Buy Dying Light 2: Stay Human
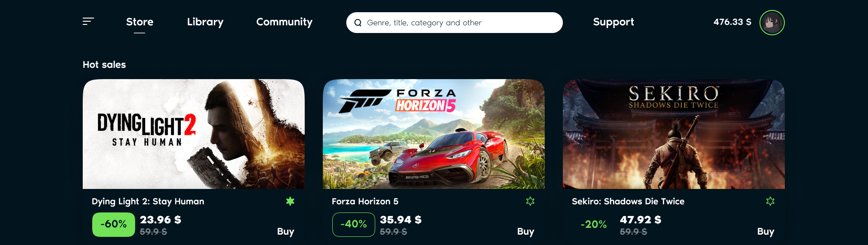Viewport: 868px width, 245px height. (x=286, y=231)
